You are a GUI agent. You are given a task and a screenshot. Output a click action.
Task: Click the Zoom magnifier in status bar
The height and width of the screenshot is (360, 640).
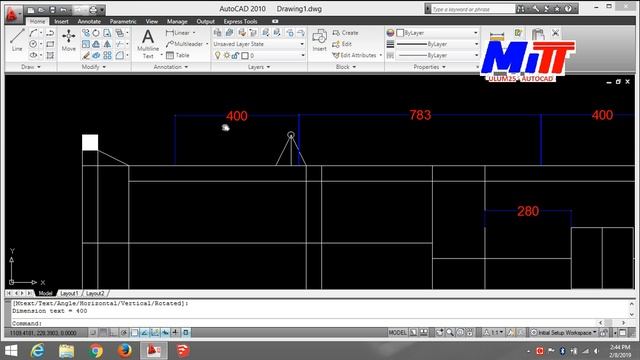[450, 333]
